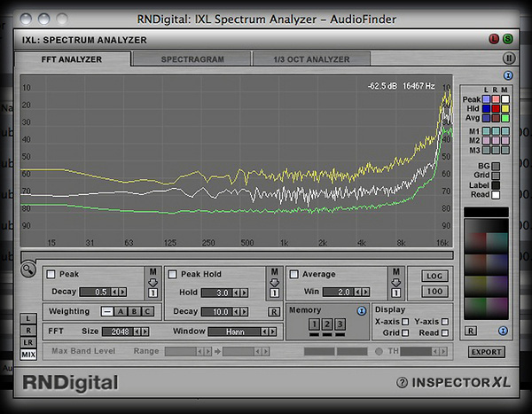Decrease Peak Decay value with left arrow
The image size is (532, 414).
point(115,292)
